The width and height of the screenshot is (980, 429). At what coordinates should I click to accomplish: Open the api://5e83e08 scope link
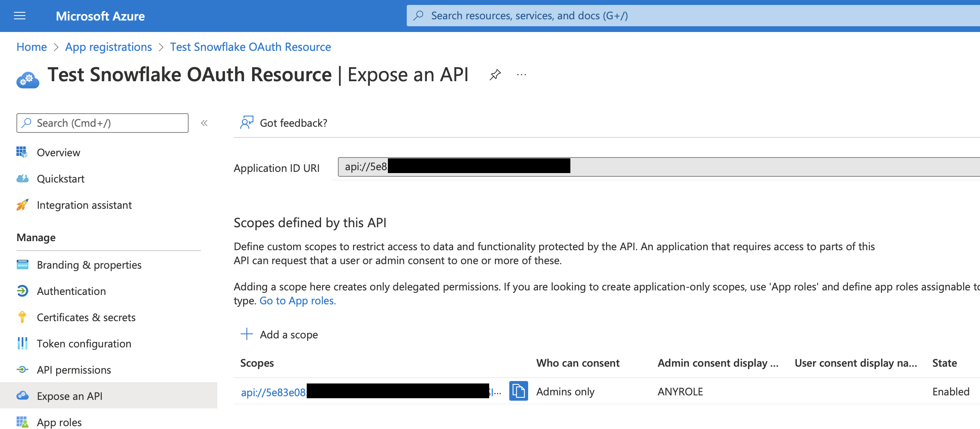tap(273, 392)
